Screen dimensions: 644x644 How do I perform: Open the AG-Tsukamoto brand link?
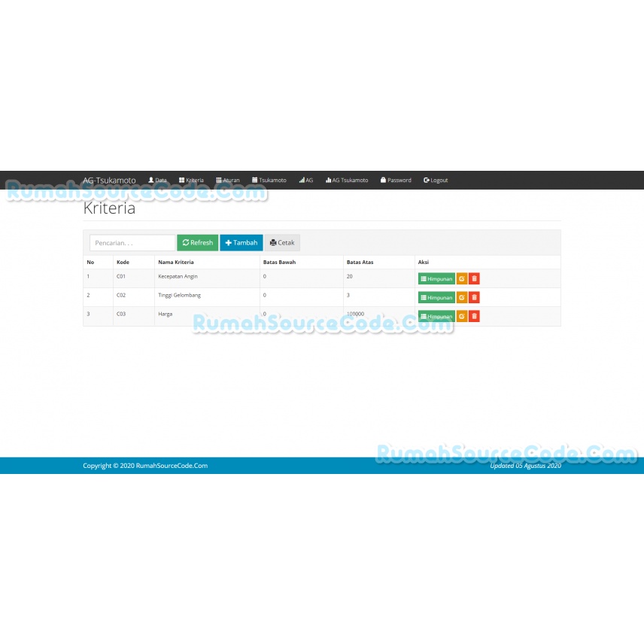point(109,181)
